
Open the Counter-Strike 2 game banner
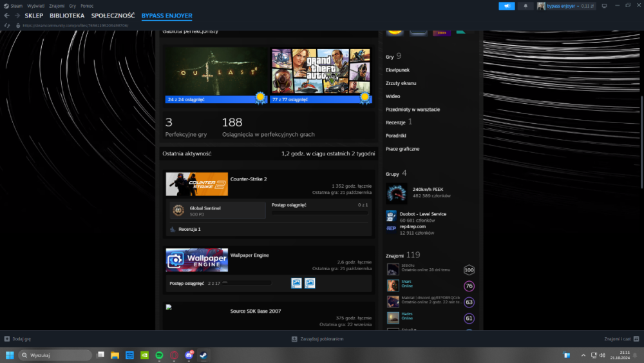pos(196,184)
